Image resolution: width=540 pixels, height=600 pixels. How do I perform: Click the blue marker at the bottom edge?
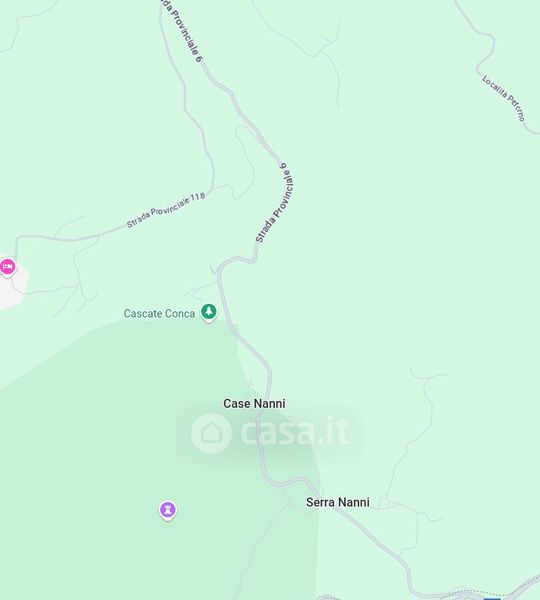492,598
